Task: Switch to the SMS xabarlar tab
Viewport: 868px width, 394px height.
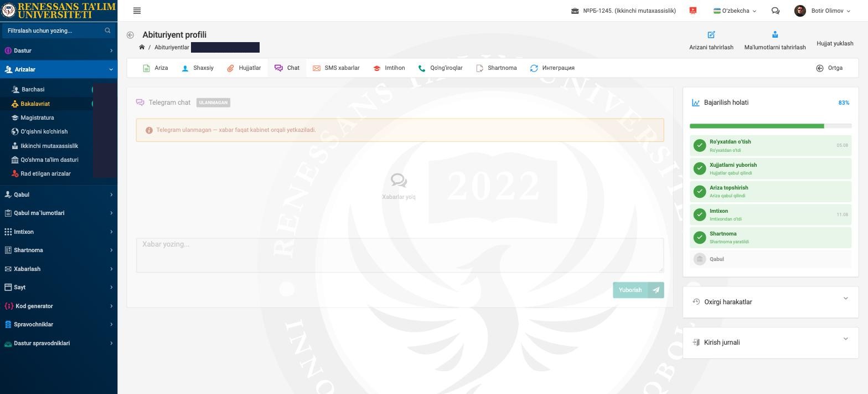Action: pyautogui.click(x=336, y=68)
